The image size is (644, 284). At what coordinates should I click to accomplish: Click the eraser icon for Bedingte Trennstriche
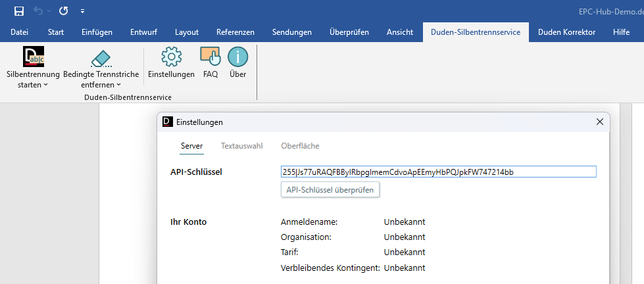point(101,59)
